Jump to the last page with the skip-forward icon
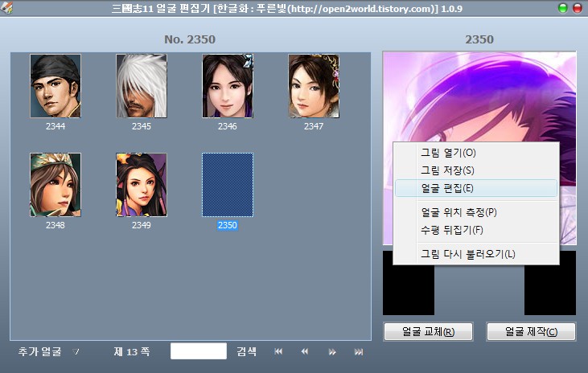The image size is (588, 373). coord(359,351)
